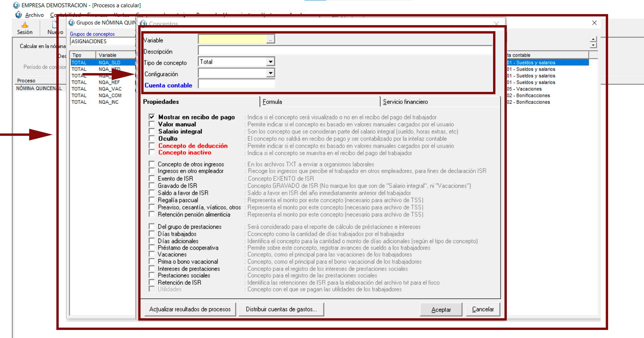The width and height of the screenshot is (644, 338).
Task: Click the app logo in the main title bar
Action: point(16,5)
